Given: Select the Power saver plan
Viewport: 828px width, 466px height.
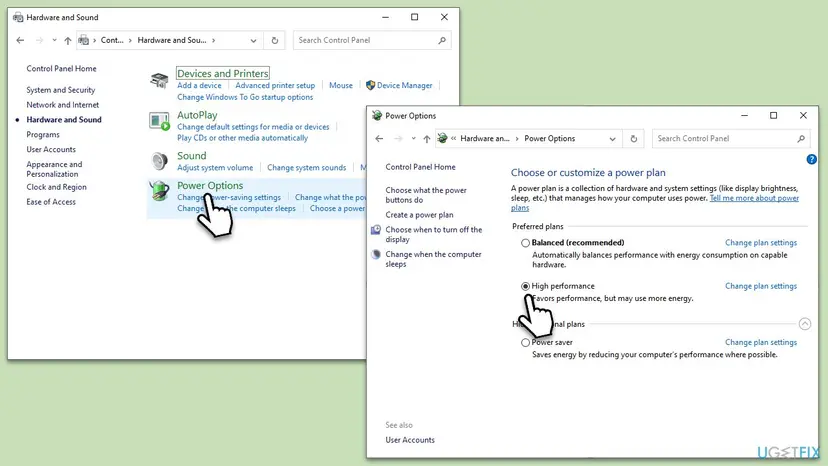Looking at the screenshot, I should point(525,342).
